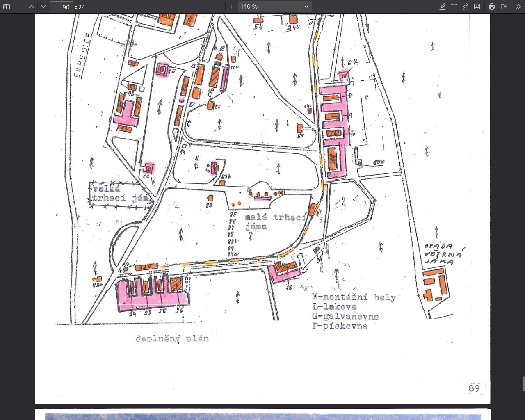Choose the add image tool
525x420 pixels.
[477, 7]
